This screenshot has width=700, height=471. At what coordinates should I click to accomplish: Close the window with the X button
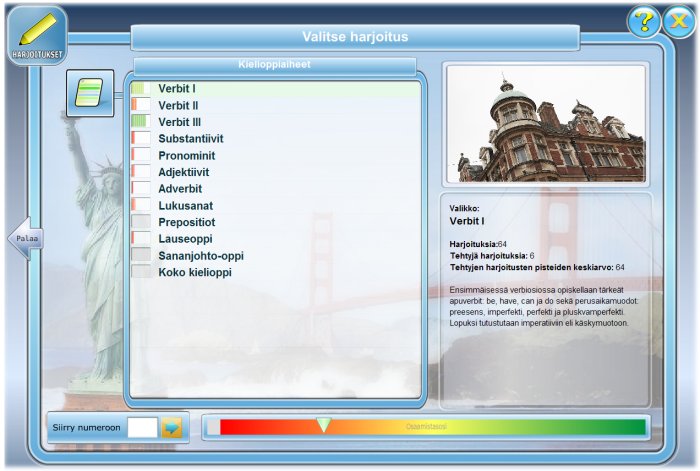(679, 21)
